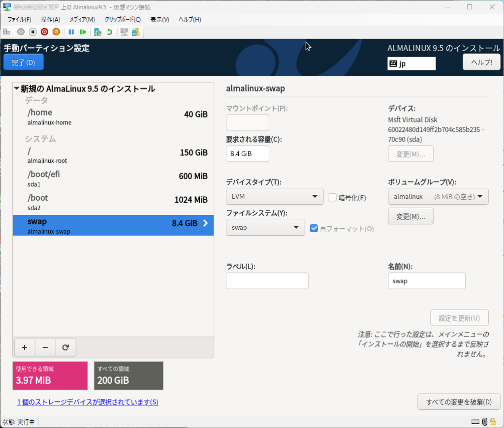Click the 要求される容量 input field
The image size is (504, 428).
[x=248, y=153]
